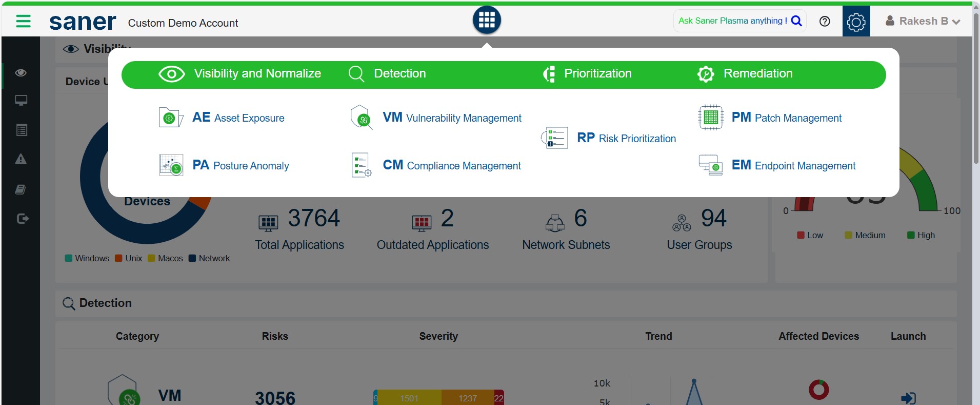Click the Outdated Applications label

[x=433, y=245]
